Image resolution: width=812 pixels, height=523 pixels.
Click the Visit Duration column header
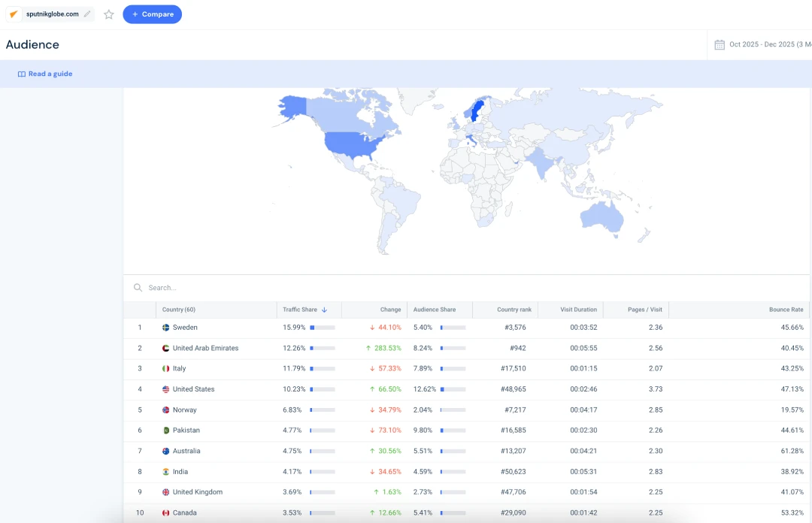point(578,310)
